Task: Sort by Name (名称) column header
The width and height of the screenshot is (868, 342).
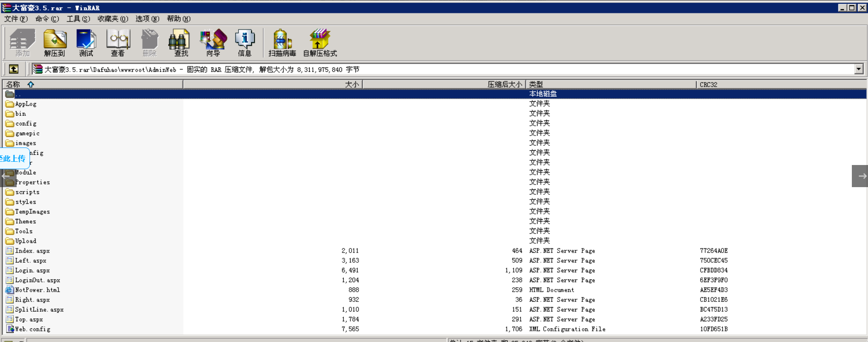Action: (x=93, y=84)
